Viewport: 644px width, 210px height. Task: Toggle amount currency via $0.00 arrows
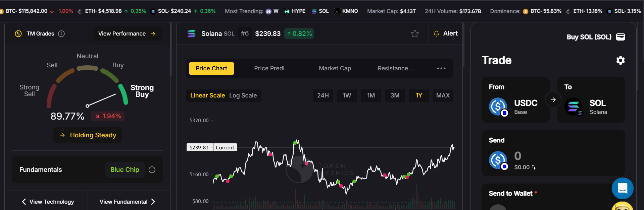[534, 167]
